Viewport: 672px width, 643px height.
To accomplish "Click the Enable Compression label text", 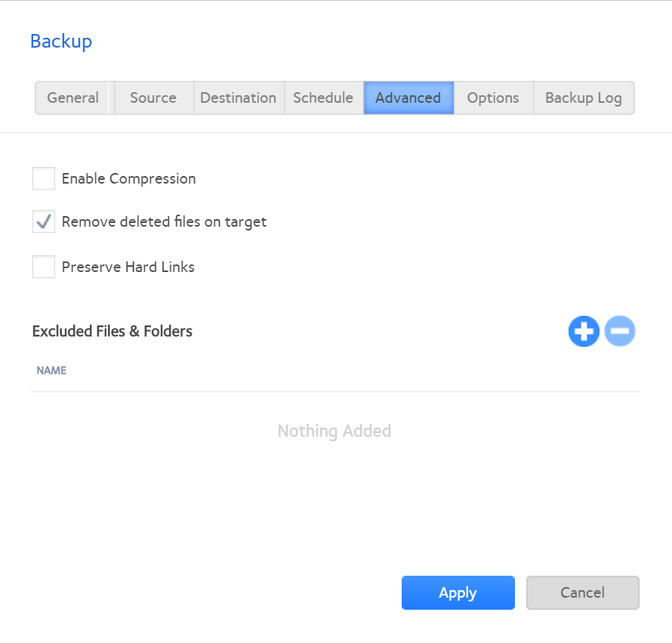I will [x=128, y=179].
